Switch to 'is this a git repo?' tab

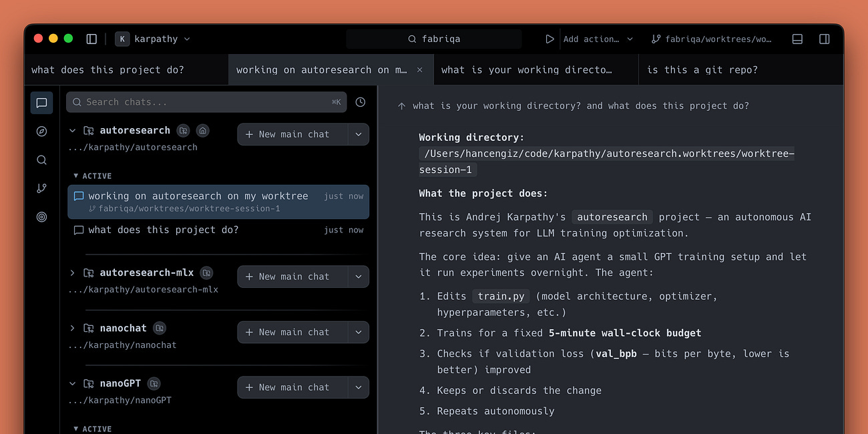(741, 69)
